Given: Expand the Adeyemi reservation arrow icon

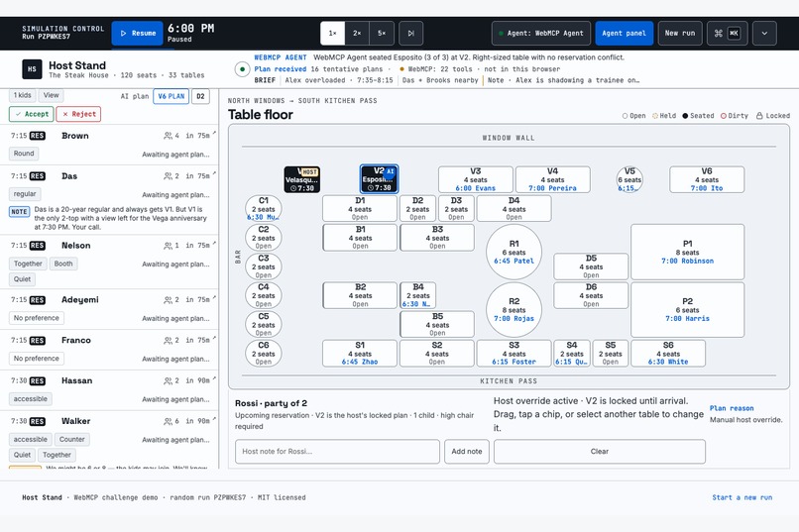Looking at the screenshot, I should pos(214,298).
